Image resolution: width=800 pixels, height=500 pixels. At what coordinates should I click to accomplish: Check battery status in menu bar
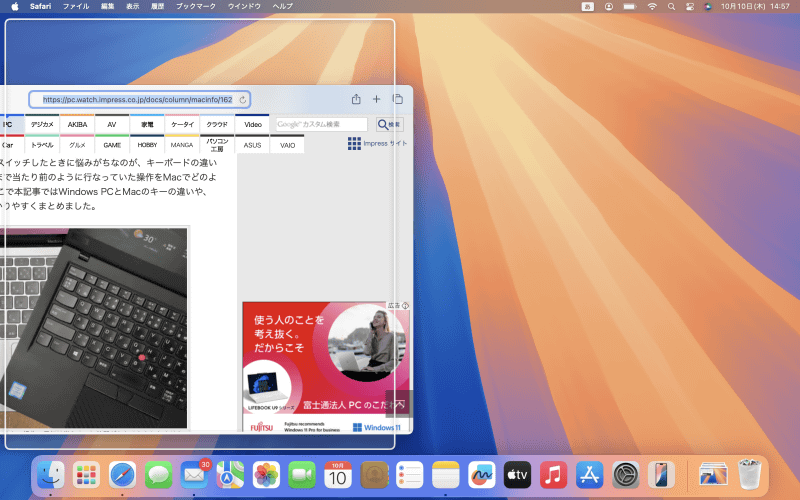630,7
